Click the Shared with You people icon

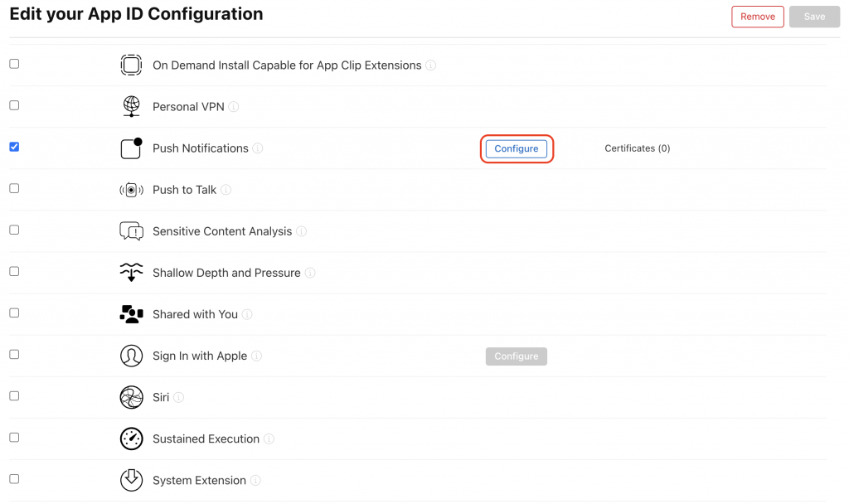pyautogui.click(x=131, y=314)
